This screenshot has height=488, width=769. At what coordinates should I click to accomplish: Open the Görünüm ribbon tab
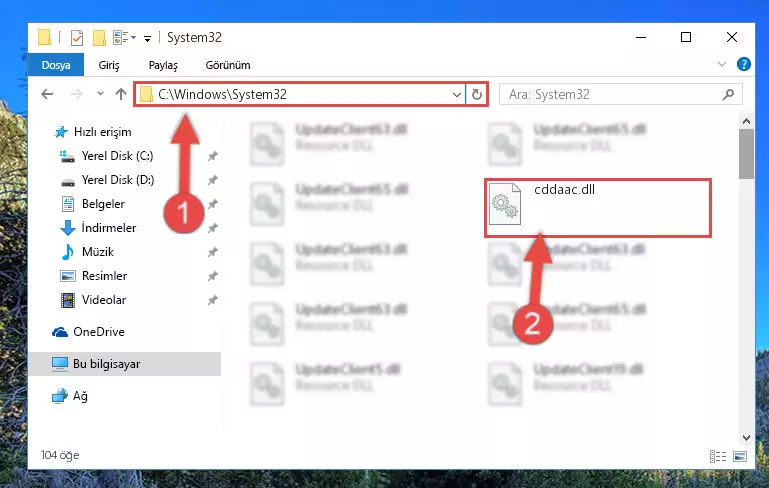(228, 65)
